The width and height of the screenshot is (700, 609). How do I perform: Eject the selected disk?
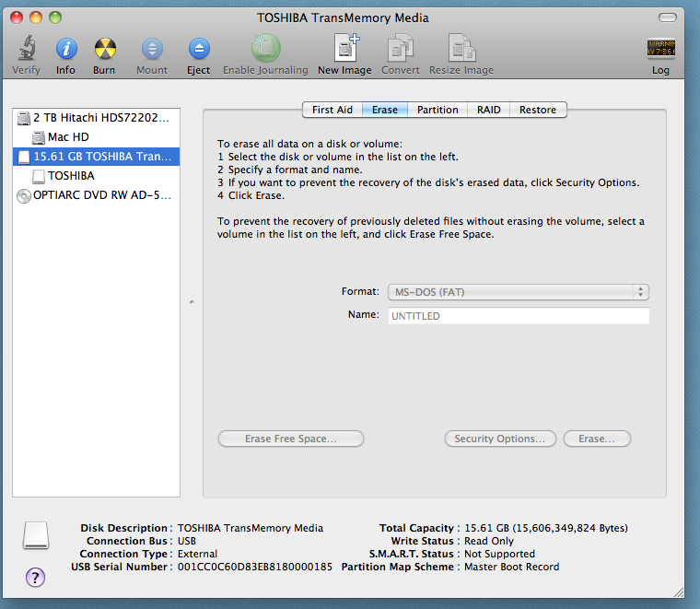click(x=199, y=48)
